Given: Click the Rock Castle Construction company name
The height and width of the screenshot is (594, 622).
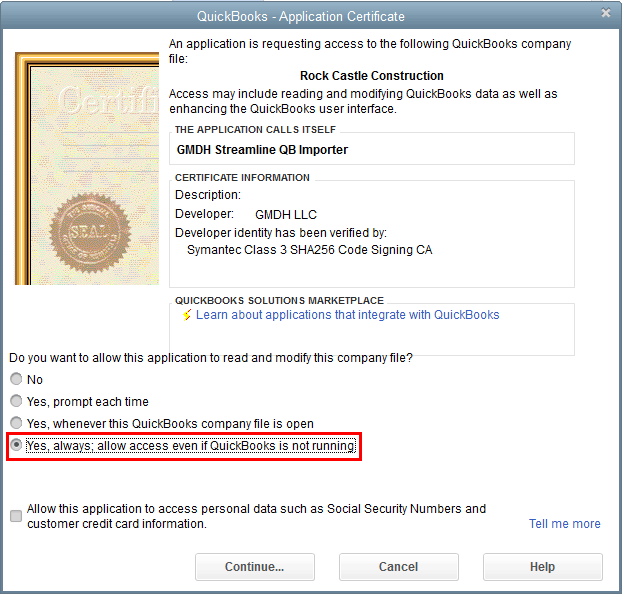Looking at the screenshot, I should coord(371,76).
